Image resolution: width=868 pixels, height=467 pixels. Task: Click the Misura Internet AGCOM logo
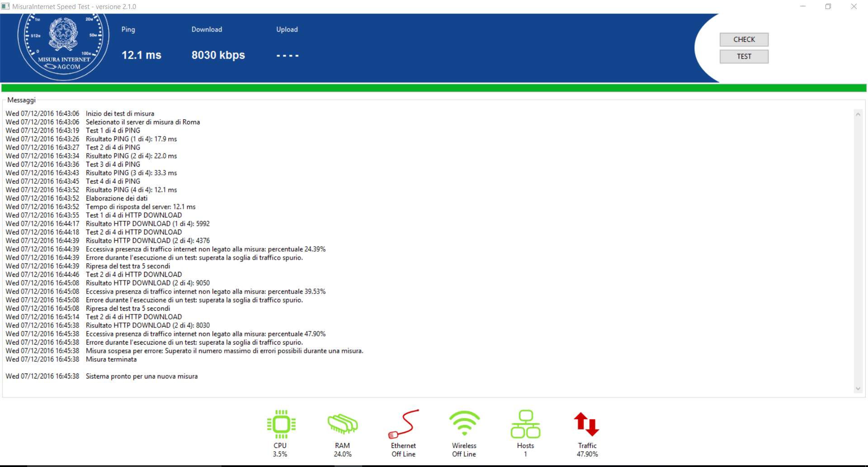tap(63, 47)
